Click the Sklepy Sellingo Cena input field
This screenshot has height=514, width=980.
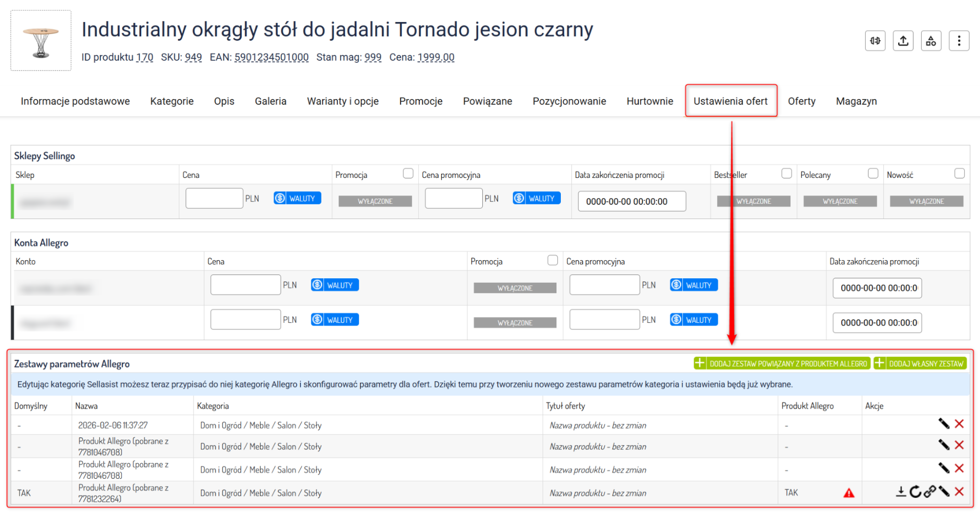(x=214, y=198)
